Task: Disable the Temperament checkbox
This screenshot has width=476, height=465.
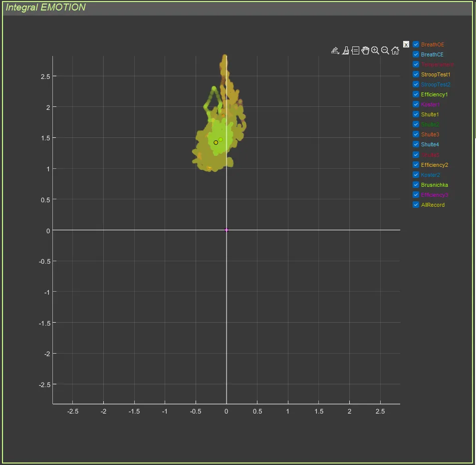Action: click(416, 64)
